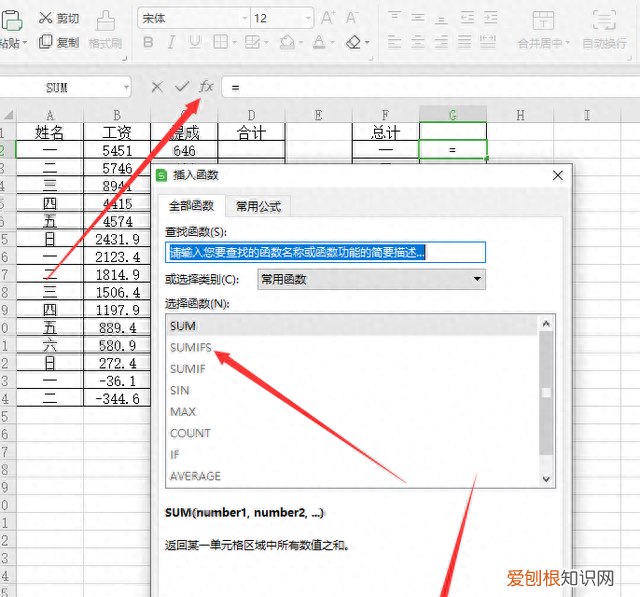The height and width of the screenshot is (597, 640).
Task: Click the fx insert function icon
Action: pyautogui.click(x=206, y=87)
